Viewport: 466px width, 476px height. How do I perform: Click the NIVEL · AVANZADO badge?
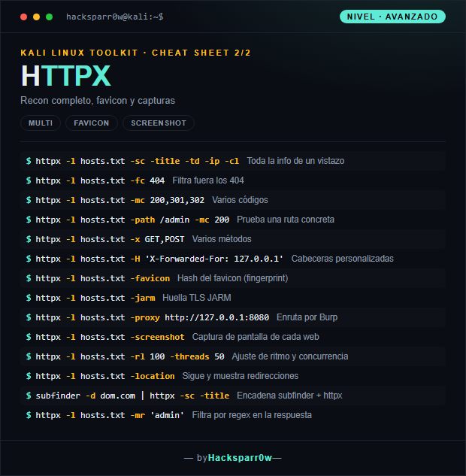392,17
